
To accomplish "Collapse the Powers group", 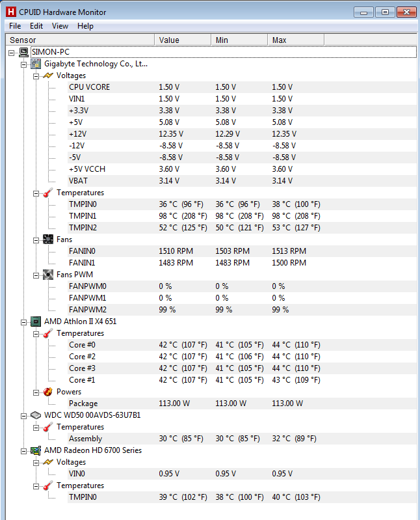I will click(x=36, y=392).
